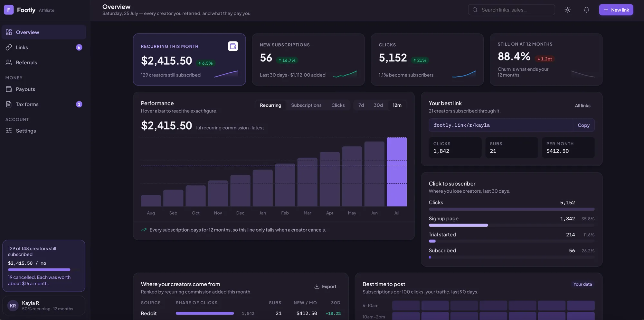Screen dimensions: 644x320
Task: Click the Jan bar in the chart
Action: click(x=263, y=188)
